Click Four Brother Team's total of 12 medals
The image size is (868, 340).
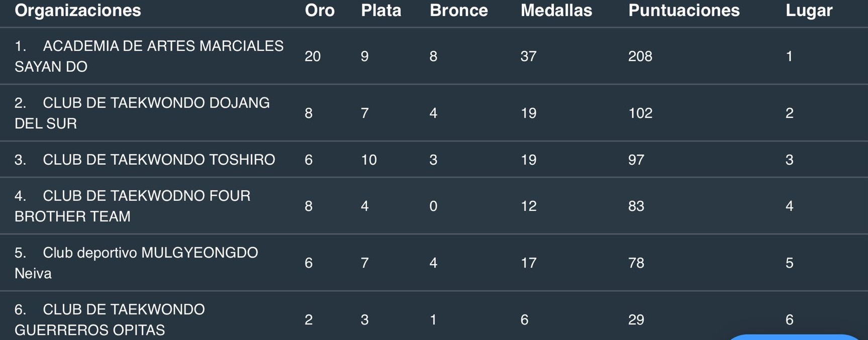click(x=528, y=206)
